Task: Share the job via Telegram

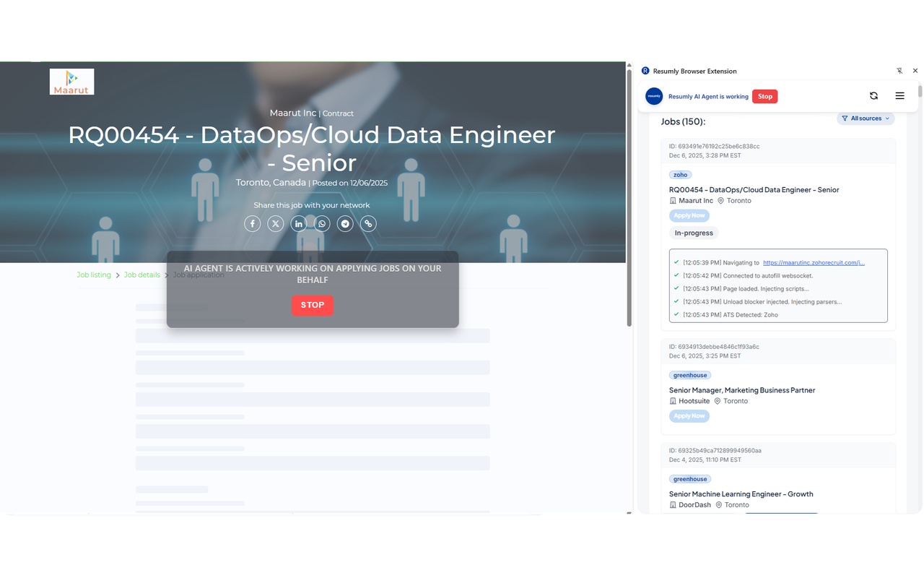Action: [345, 224]
